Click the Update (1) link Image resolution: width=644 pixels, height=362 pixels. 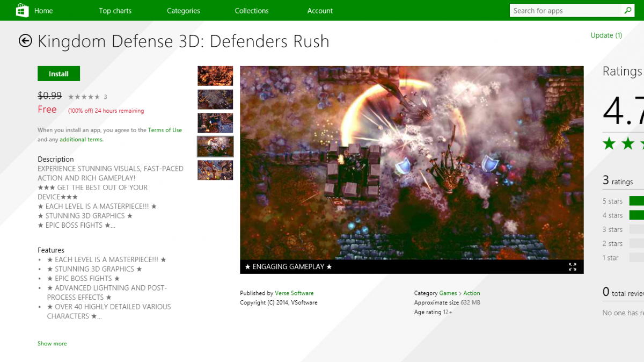coord(606,35)
